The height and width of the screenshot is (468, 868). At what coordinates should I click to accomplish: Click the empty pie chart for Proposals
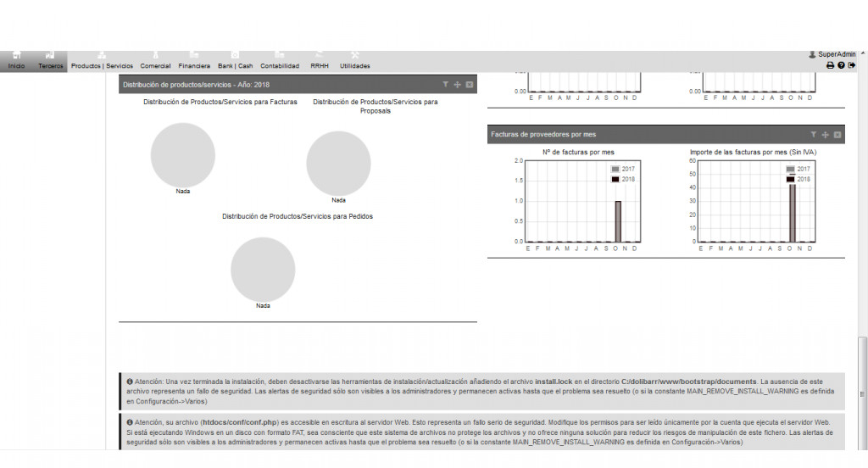338,164
